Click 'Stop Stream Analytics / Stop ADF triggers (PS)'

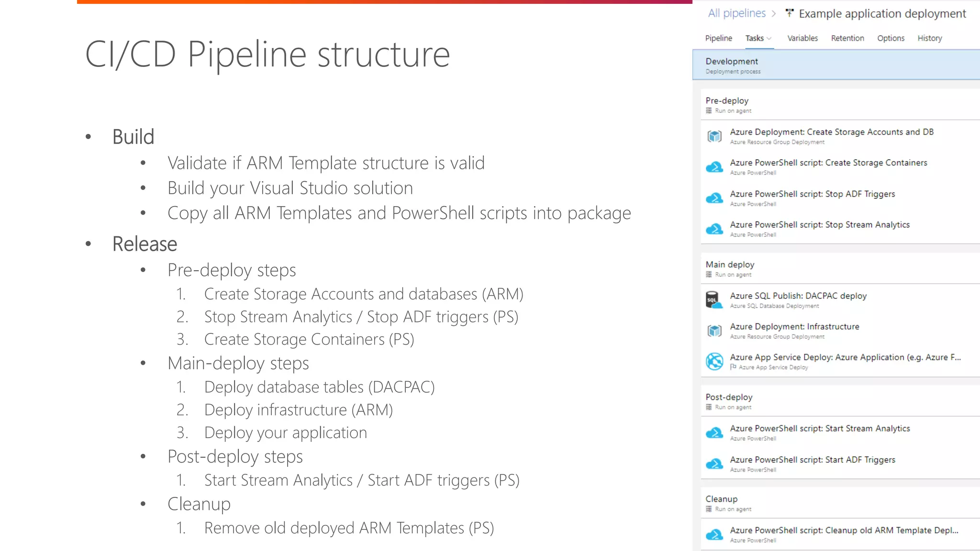pyautogui.click(x=361, y=317)
